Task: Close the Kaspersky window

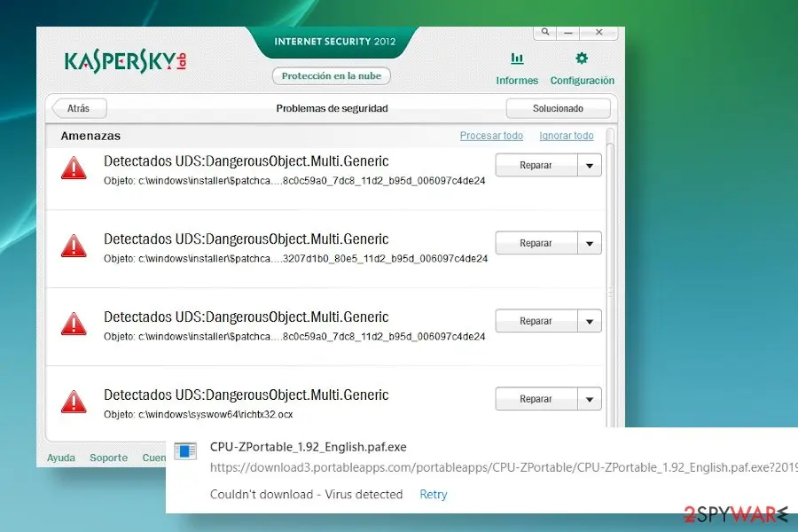Action: (599, 32)
